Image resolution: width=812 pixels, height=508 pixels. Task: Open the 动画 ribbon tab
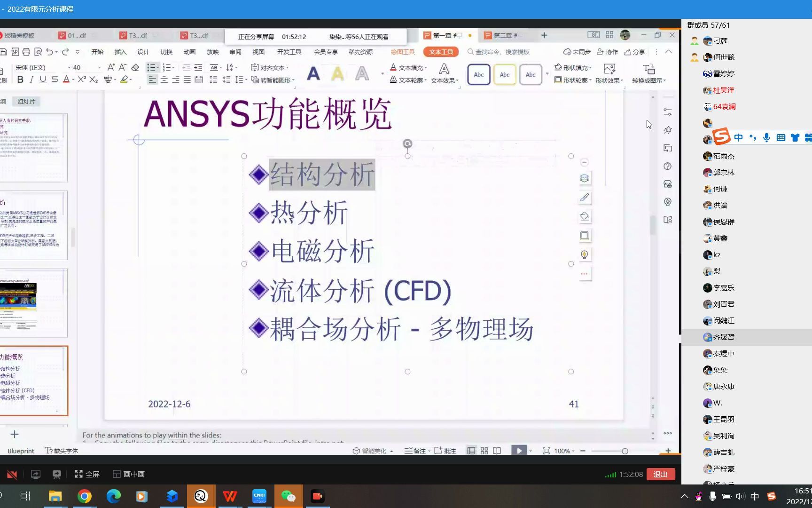click(x=189, y=52)
